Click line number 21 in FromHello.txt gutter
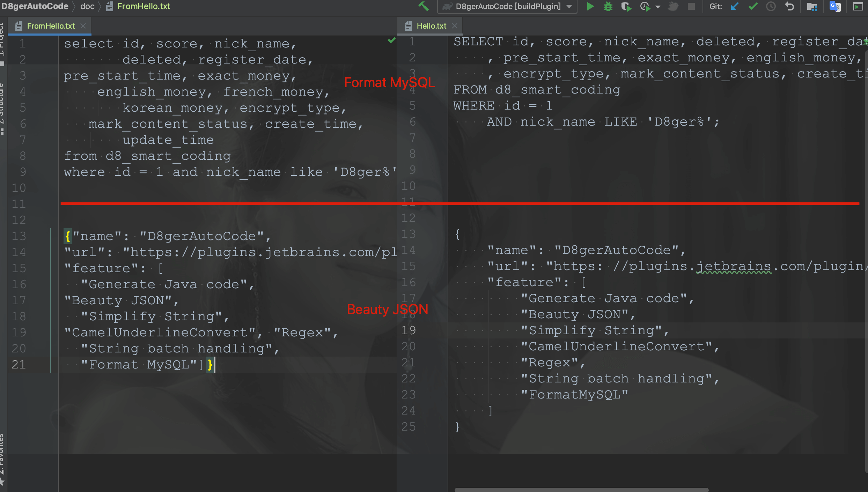Image resolution: width=868 pixels, height=492 pixels. click(19, 364)
